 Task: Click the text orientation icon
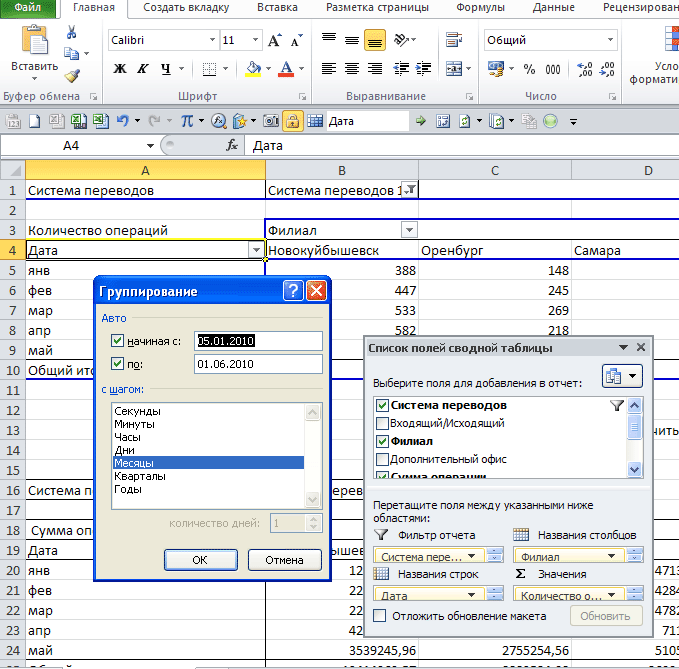[x=401, y=40]
